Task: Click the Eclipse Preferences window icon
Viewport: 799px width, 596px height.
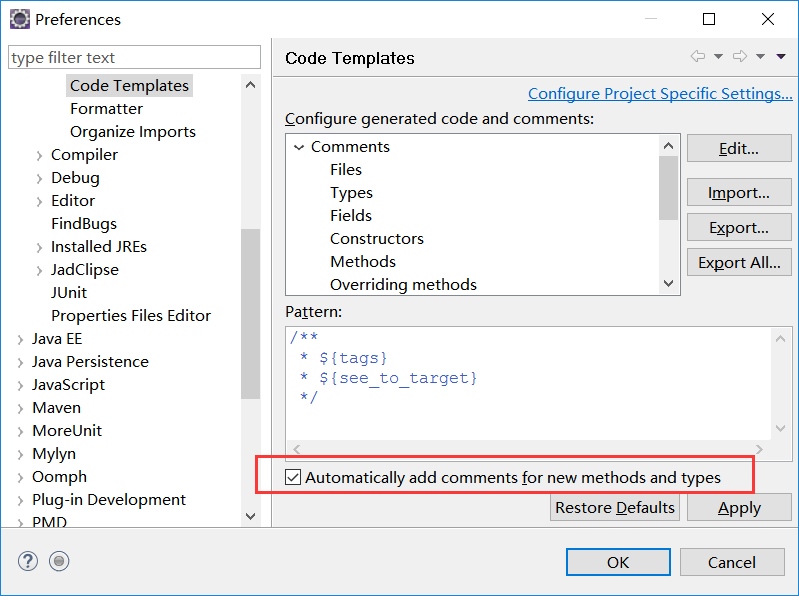Action: (20, 19)
